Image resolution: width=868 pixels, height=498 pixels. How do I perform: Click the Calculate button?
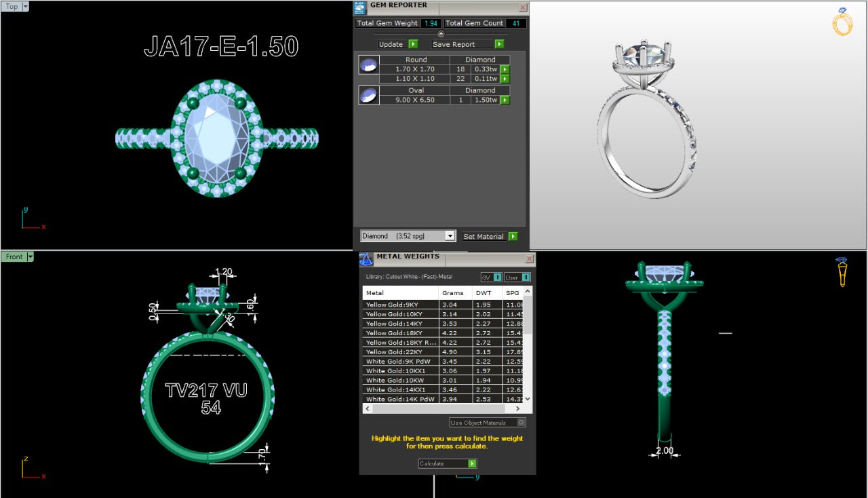click(448, 463)
